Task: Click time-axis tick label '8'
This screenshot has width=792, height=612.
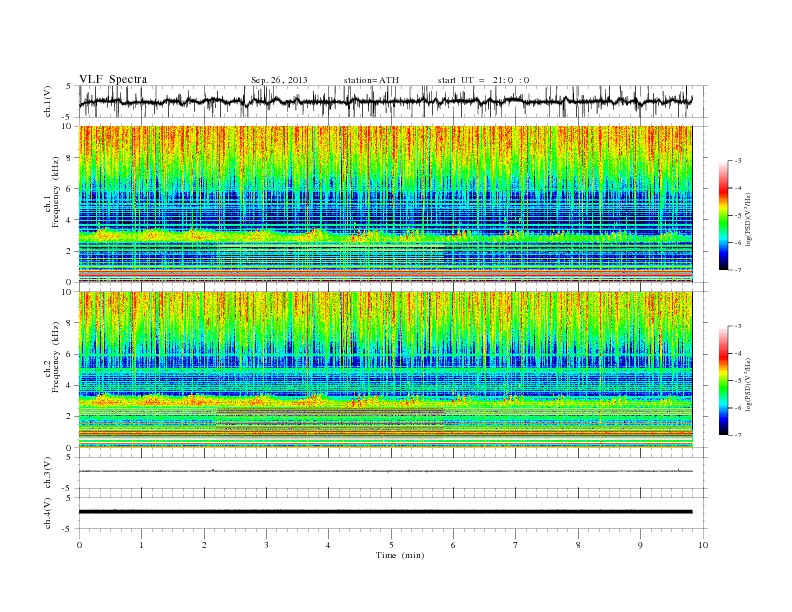Action: click(578, 545)
